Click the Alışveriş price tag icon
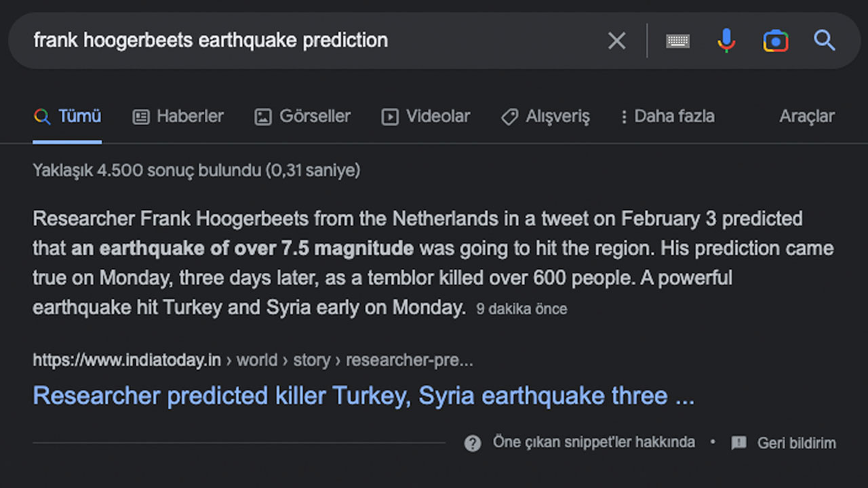 (x=509, y=117)
